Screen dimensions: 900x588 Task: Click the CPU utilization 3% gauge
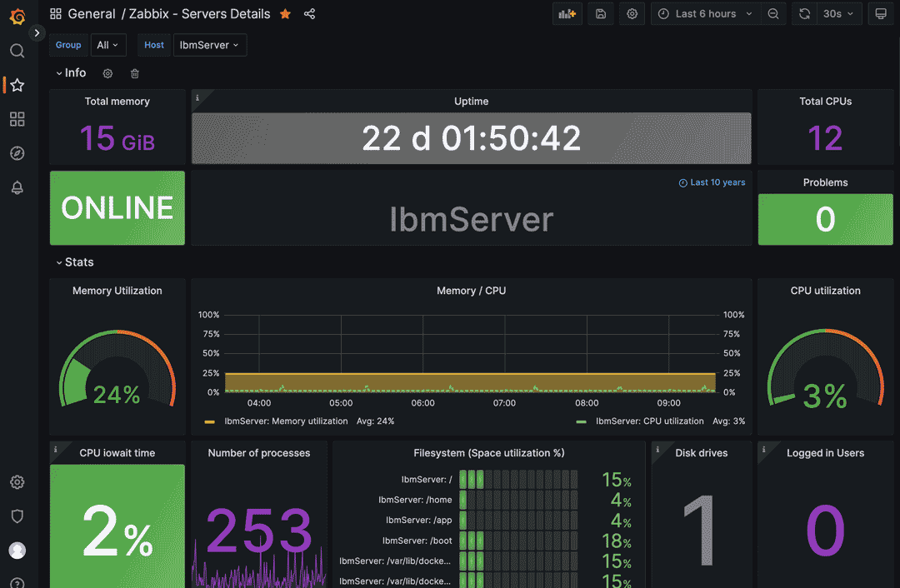tap(825, 369)
